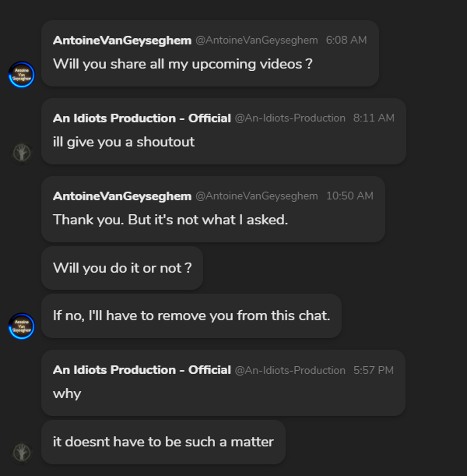Click the 8:11 AM timestamp
The width and height of the screenshot is (467, 476).
(x=374, y=118)
